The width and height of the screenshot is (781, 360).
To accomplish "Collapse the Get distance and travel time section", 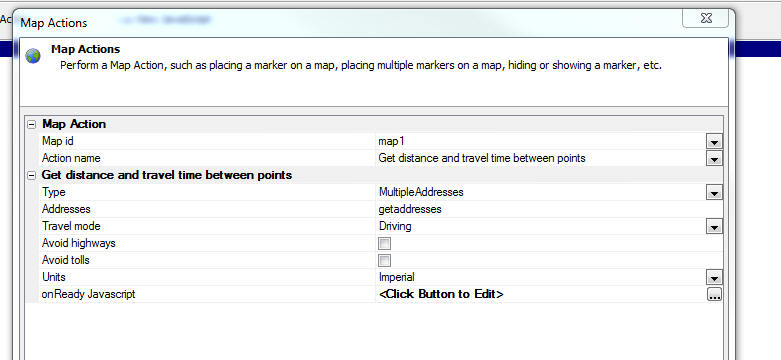I will (x=32, y=175).
